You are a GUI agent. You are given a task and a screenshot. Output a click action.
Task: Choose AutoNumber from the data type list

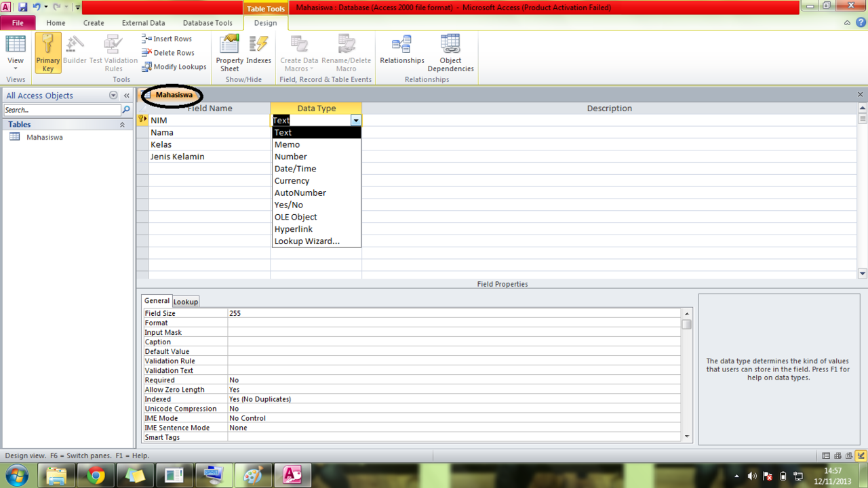(x=316, y=192)
